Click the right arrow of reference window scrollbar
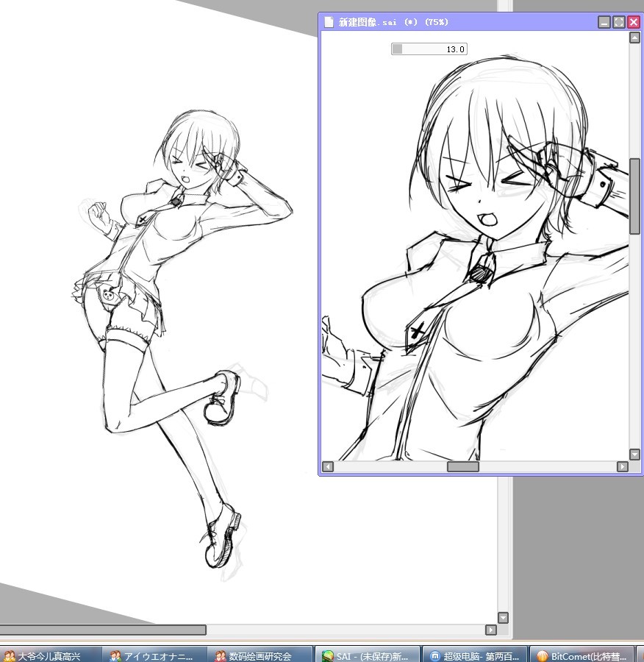The image size is (644, 662). (623, 466)
